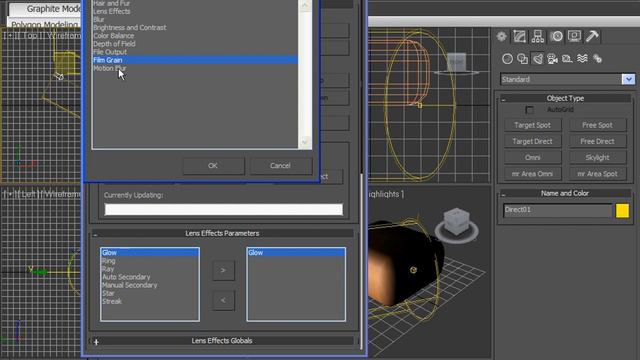Click the Currently Updating progress bar
The image size is (640, 360).
tap(224, 210)
